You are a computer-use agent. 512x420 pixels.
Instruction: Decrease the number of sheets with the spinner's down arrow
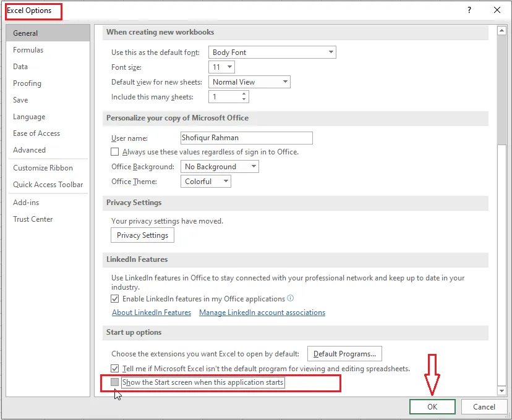[x=244, y=99]
